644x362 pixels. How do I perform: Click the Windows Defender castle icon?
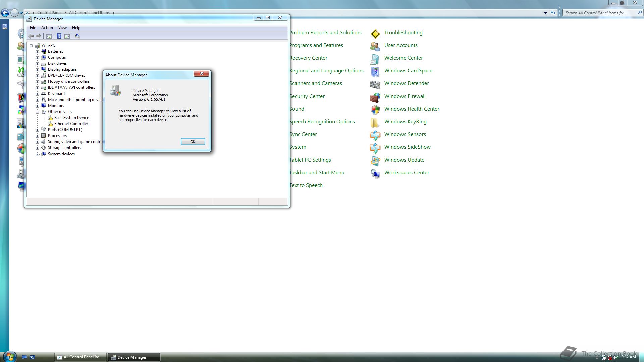tap(375, 84)
